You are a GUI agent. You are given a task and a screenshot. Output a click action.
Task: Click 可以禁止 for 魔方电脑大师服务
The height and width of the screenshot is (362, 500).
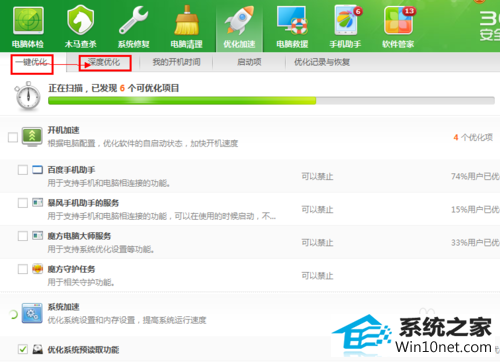(x=317, y=242)
